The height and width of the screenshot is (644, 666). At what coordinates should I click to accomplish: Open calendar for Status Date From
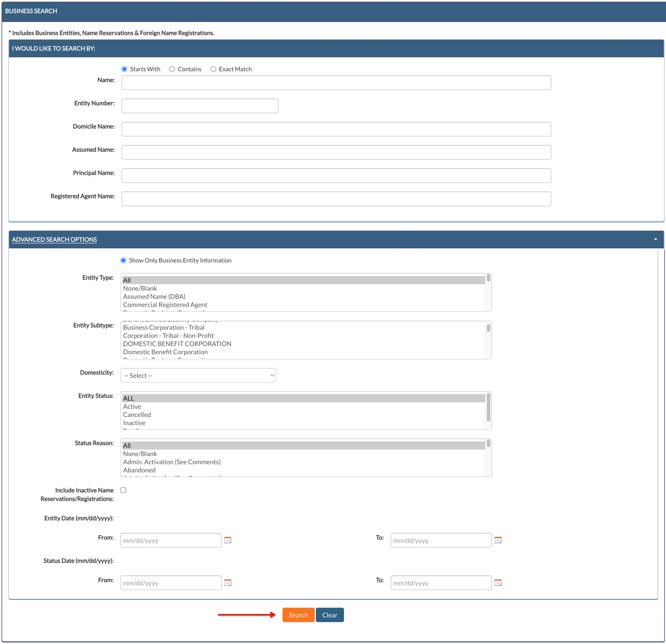click(x=228, y=583)
